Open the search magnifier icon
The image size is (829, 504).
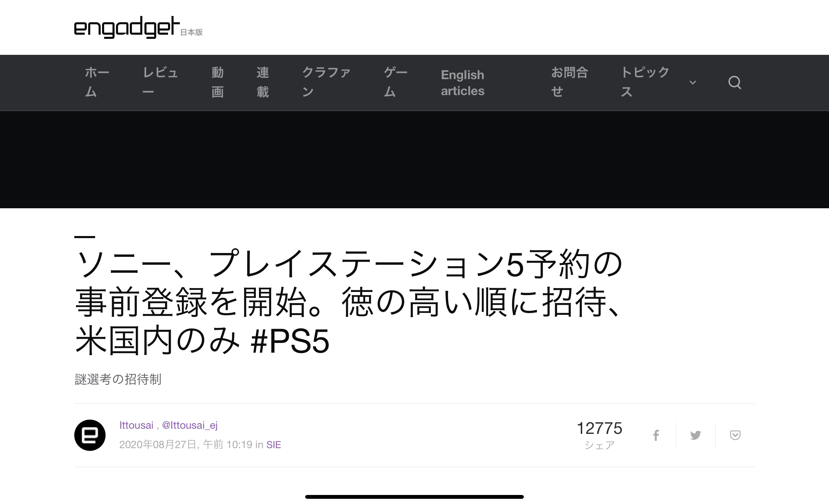(734, 83)
